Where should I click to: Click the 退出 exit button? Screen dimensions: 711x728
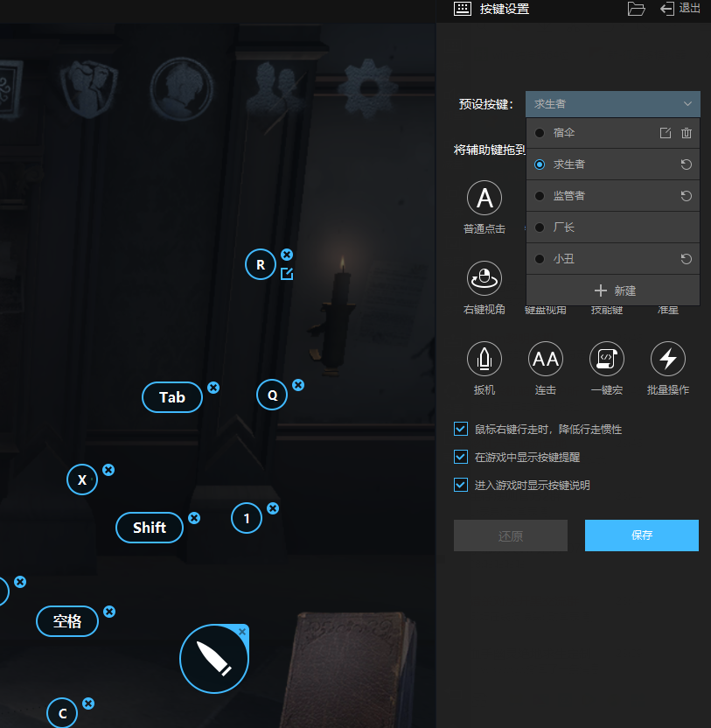coord(680,9)
